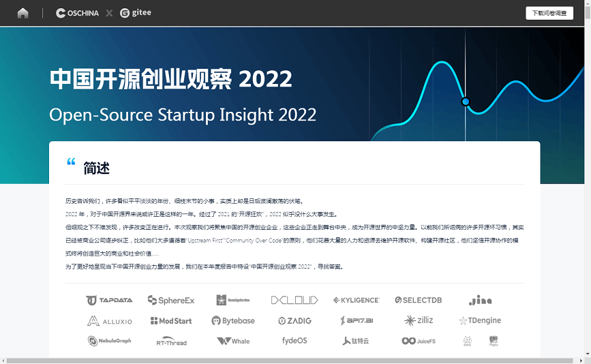Open the TDengine logo

pos(480,320)
